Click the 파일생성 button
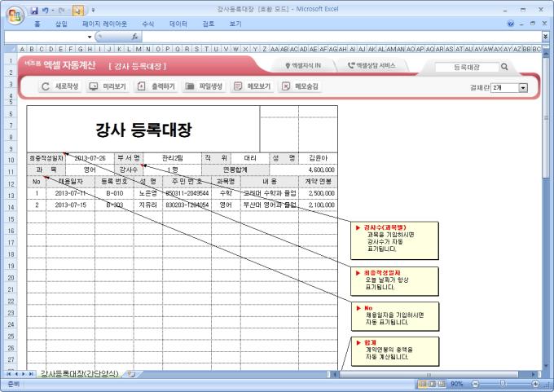The image size is (554, 392). coord(204,86)
